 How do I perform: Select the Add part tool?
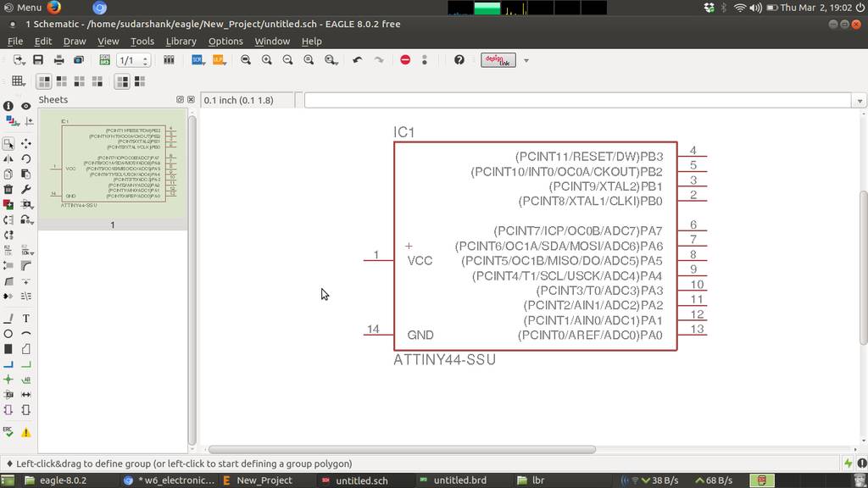click(8, 204)
